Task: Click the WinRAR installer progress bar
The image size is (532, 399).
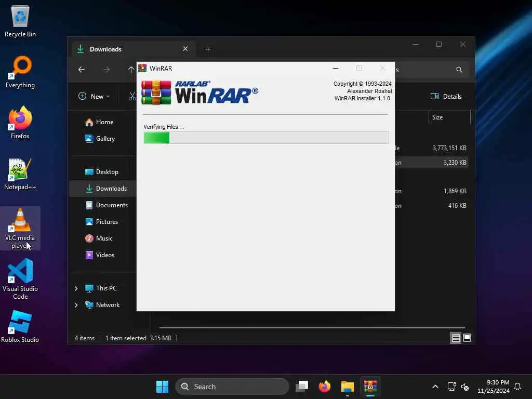Action: tap(266, 138)
